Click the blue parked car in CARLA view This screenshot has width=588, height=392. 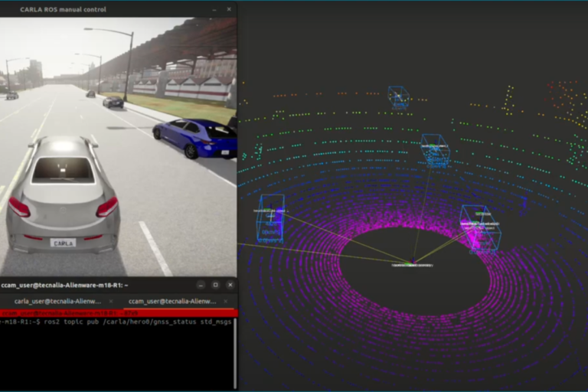point(195,138)
